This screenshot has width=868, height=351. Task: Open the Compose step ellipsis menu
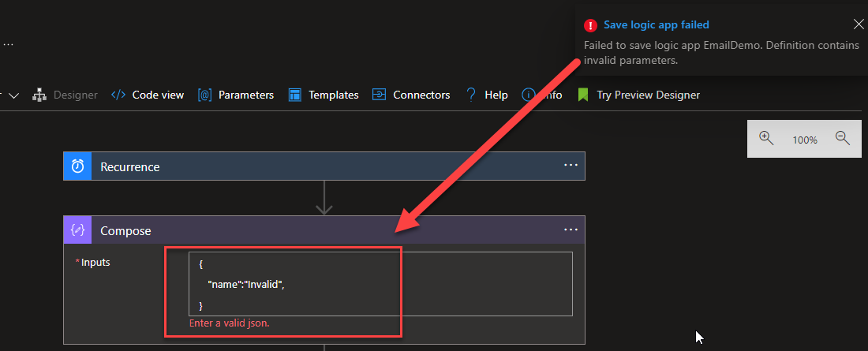[571, 230]
